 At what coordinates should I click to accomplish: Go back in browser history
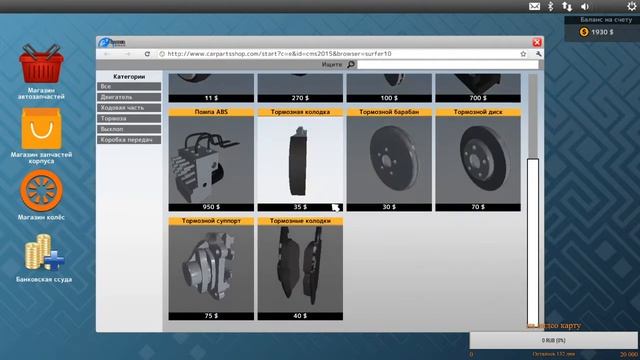click(x=107, y=54)
